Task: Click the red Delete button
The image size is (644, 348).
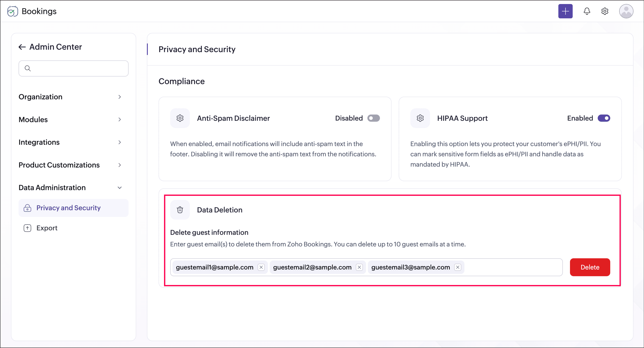Action: pyautogui.click(x=590, y=267)
